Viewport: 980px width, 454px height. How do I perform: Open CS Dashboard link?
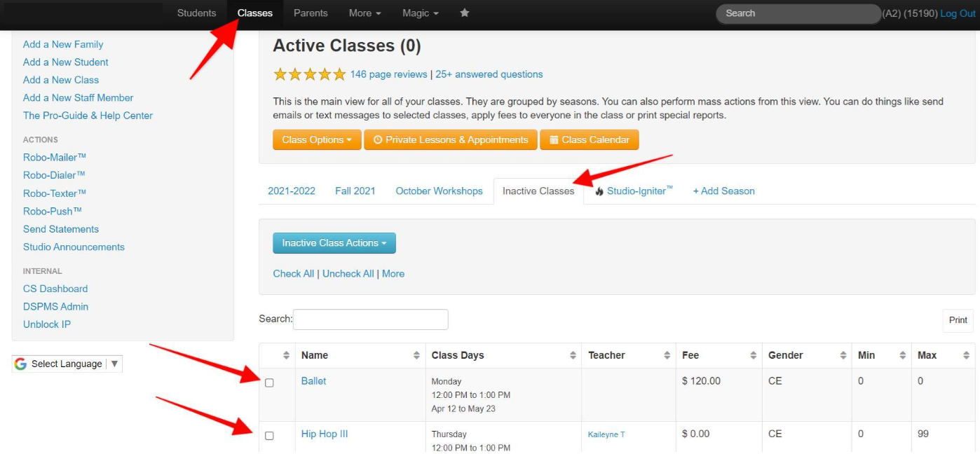click(55, 289)
